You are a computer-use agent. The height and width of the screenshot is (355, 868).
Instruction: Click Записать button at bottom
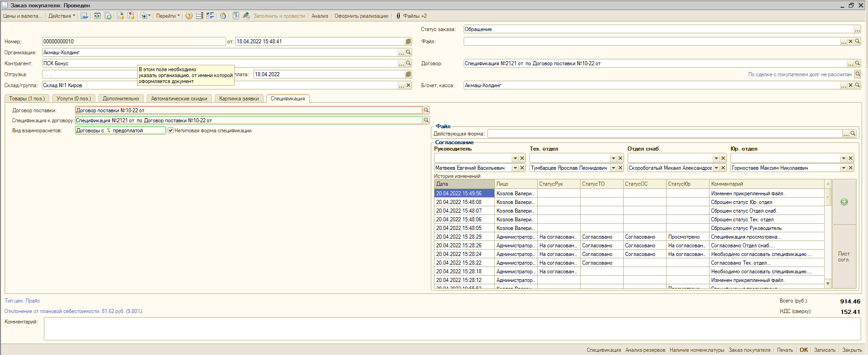click(825, 350)
